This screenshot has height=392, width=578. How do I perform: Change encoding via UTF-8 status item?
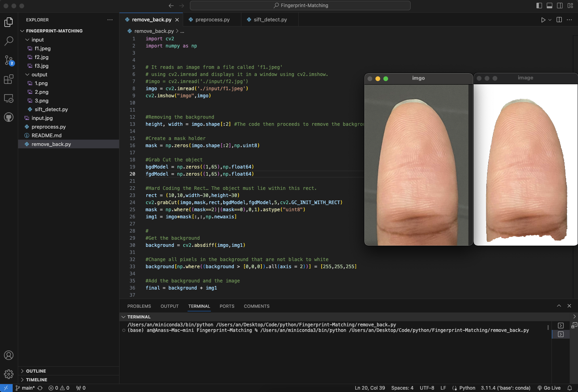(x=427, y=388)
